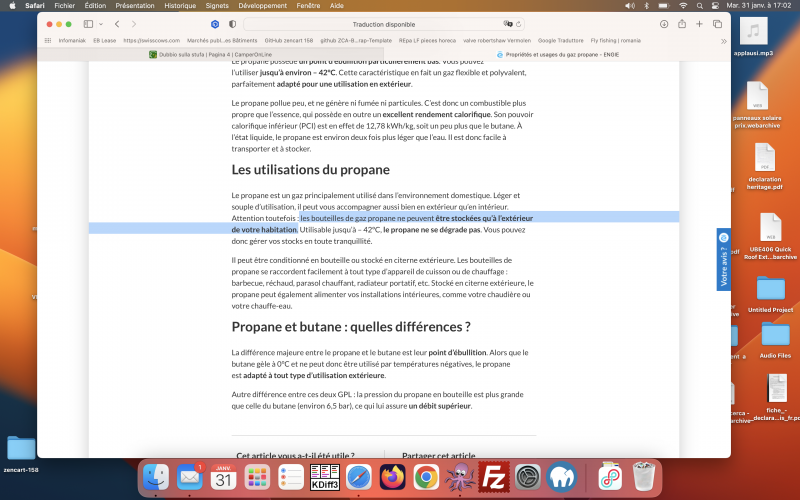Open Launchpad from the Dock

tap(257, 478)
